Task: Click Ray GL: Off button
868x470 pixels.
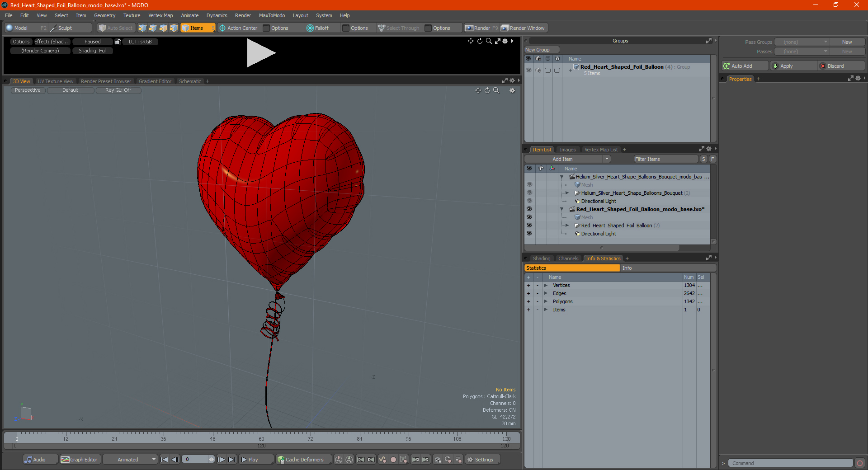Action: point(118,90)
